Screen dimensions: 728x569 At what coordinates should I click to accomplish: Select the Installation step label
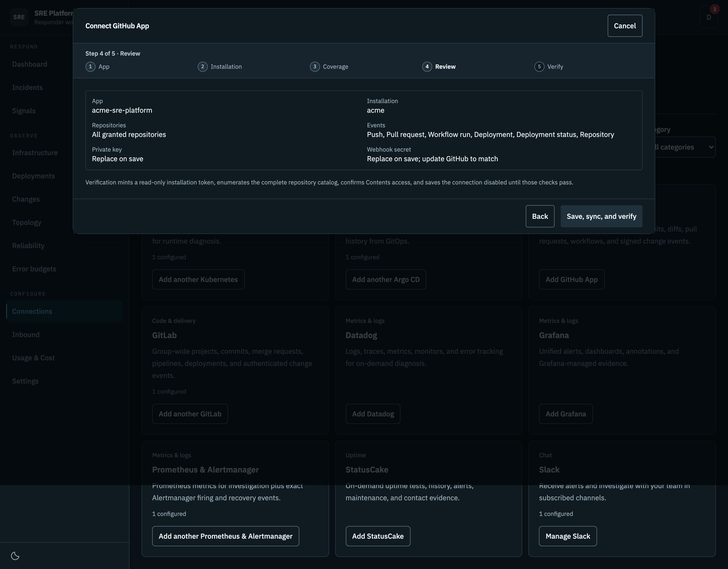coord(226,67)
